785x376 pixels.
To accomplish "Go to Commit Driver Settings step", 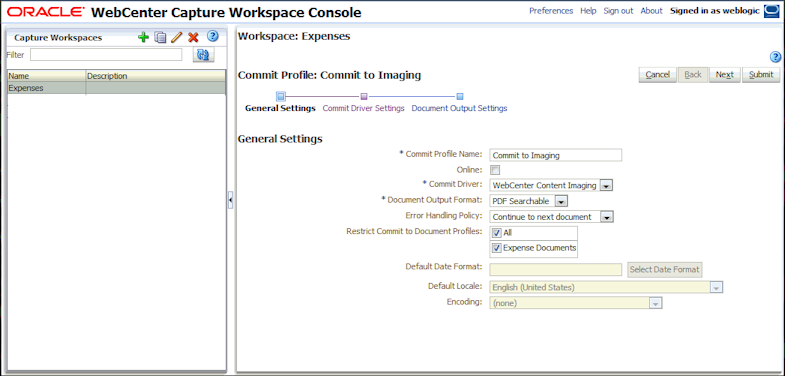I will tap(363, 108).
